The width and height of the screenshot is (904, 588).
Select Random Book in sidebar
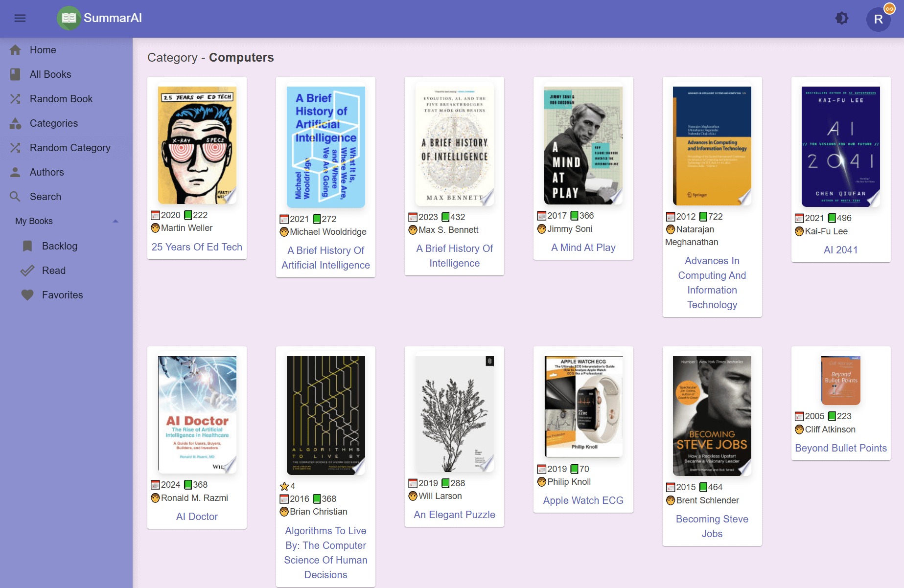pos(66,99)
